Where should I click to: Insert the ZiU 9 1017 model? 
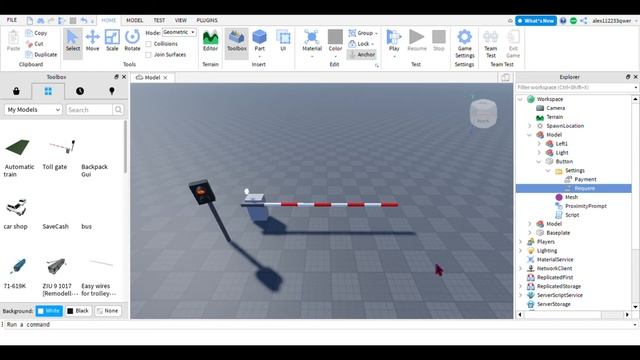click(59, 277)
